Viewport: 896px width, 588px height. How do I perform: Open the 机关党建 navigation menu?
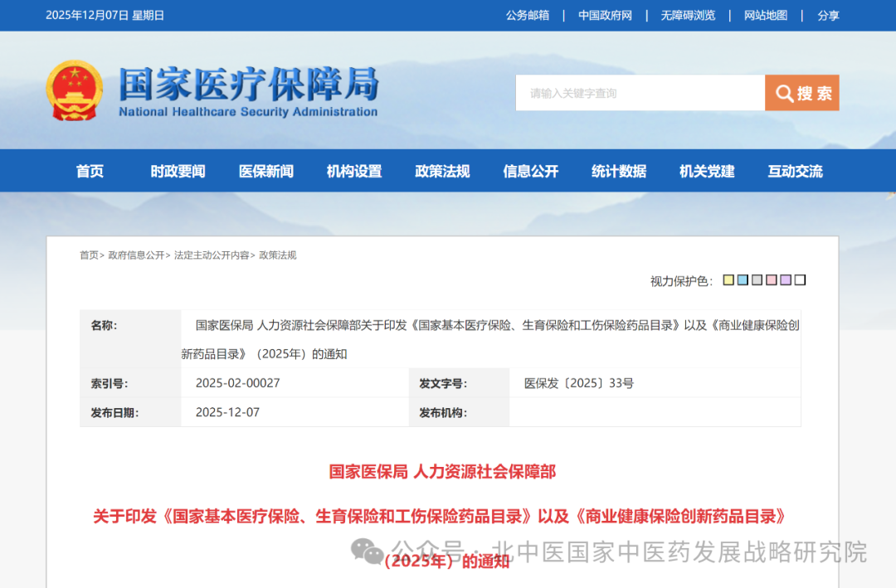pos(706,171)
